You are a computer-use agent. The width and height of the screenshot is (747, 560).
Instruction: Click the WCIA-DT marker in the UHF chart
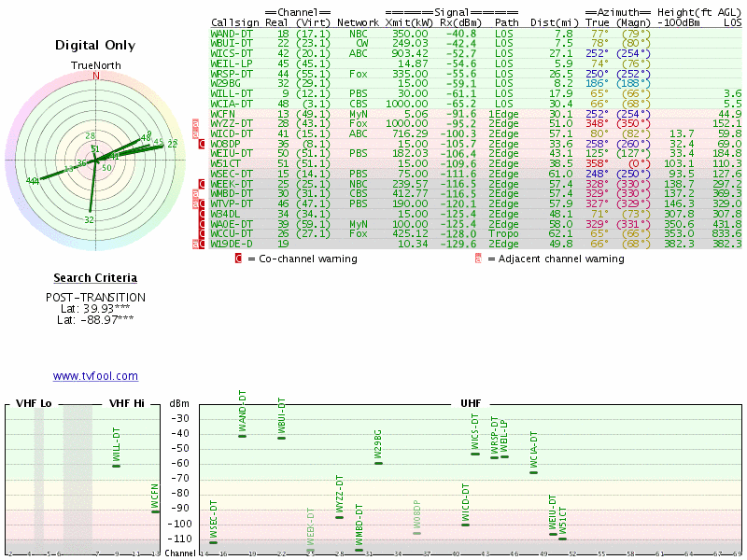(533, 472)
